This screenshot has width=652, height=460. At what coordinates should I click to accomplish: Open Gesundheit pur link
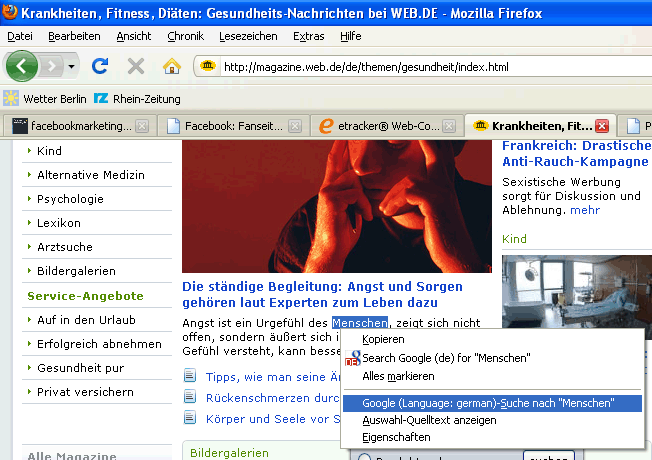[x=80, y=368]
